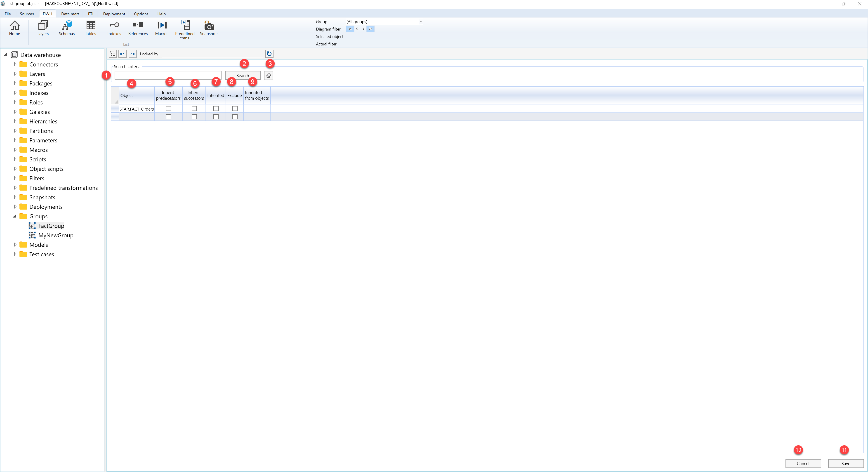Switch to the Deployment tab
The height and width of the screenshot is (472, 868).
114,14
